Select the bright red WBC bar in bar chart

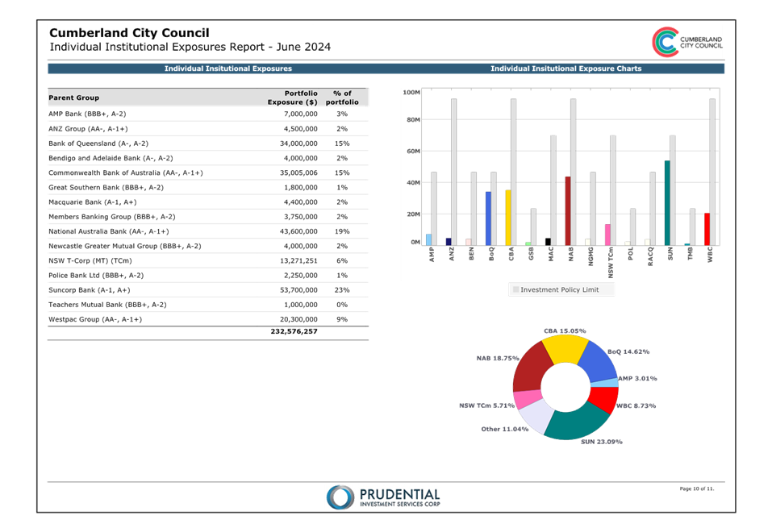pyautogui.click(x=707, y=230)
